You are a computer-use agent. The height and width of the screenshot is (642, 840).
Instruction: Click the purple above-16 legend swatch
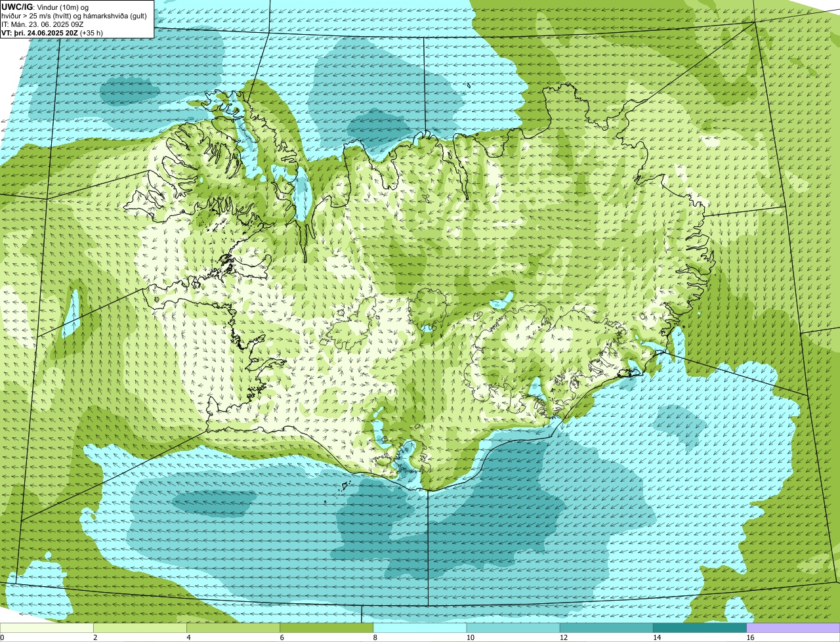pos(793,628)
